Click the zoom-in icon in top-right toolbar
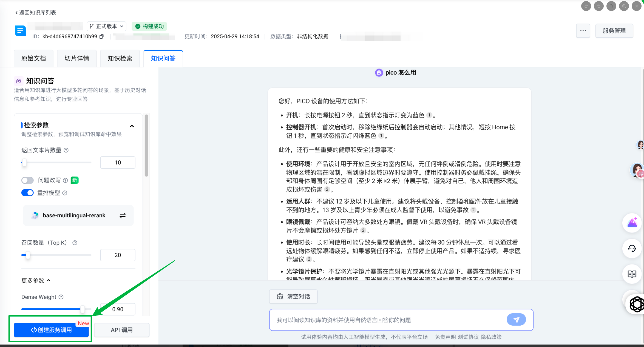Viewport: 644px width, 347px height. [x=624, y=6]
